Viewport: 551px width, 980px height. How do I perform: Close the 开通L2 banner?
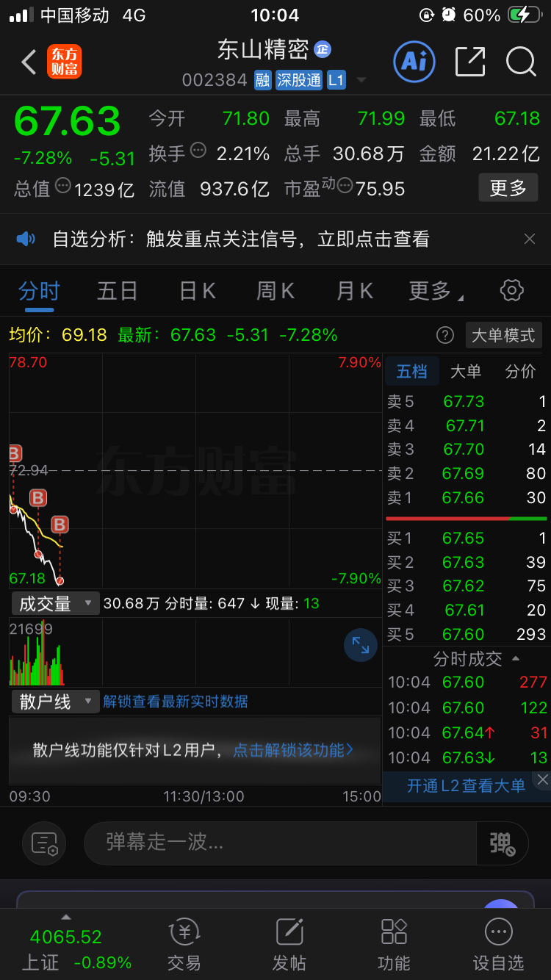542,779
